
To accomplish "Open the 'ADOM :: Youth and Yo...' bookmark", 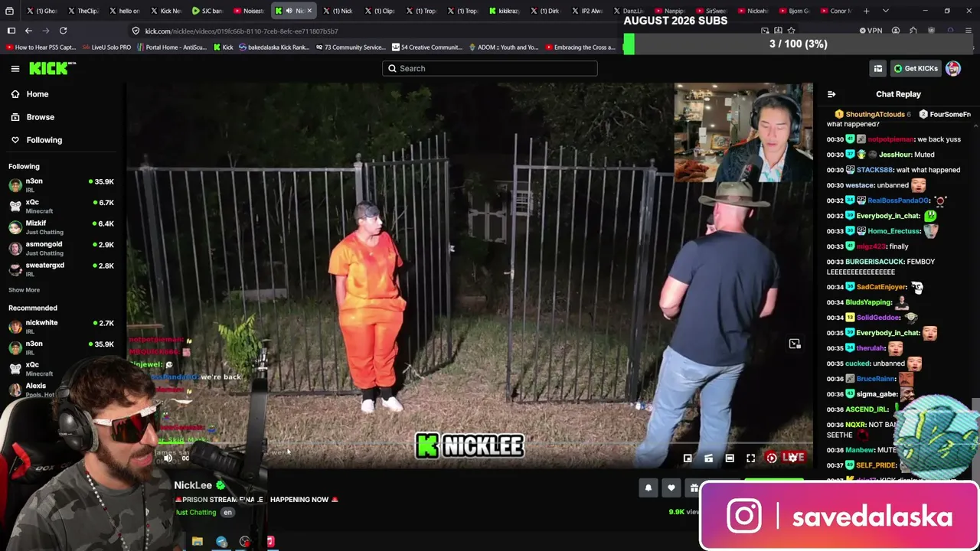I will coord(504,47).
